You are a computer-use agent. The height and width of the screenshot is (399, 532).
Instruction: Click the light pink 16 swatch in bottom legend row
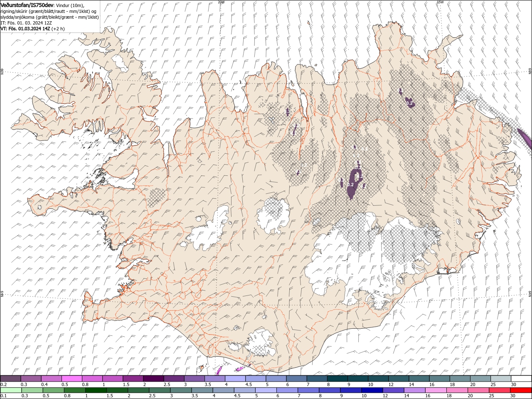coord(435,390)
